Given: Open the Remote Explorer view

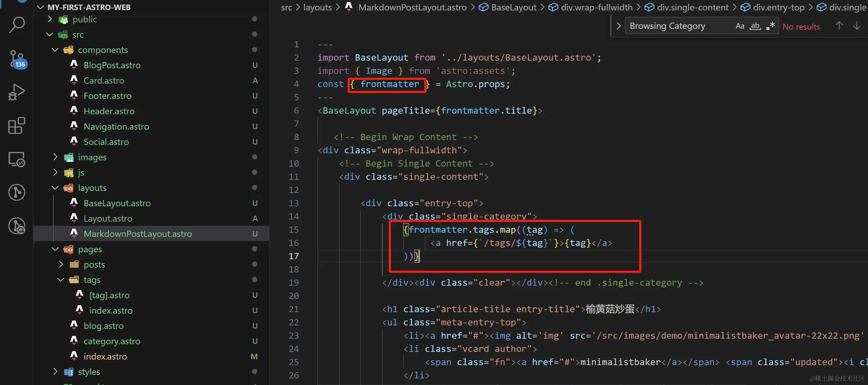Looking at the screenshot, I should tap(16, 159).
